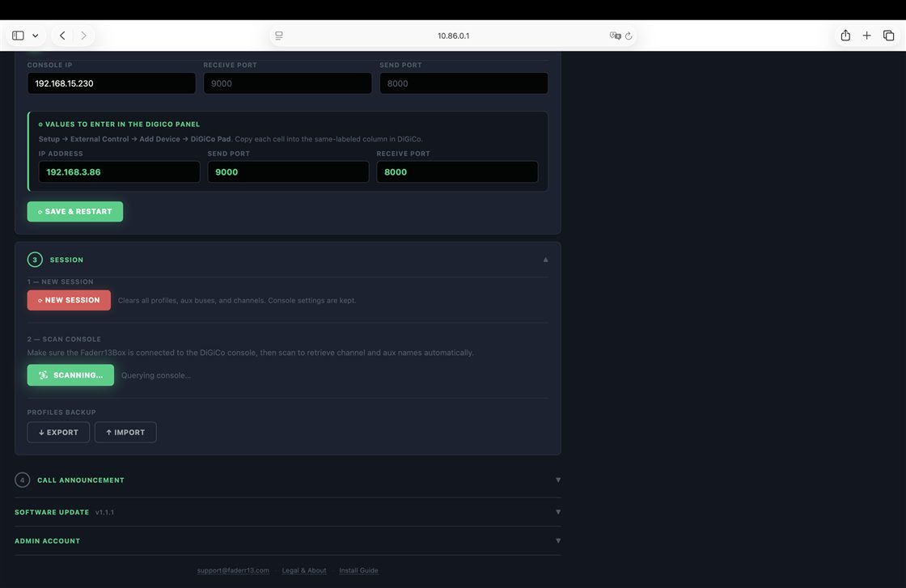Collapse the Session section arrow
The height and width of the screenshot is (588, 906).
point(545,260)
